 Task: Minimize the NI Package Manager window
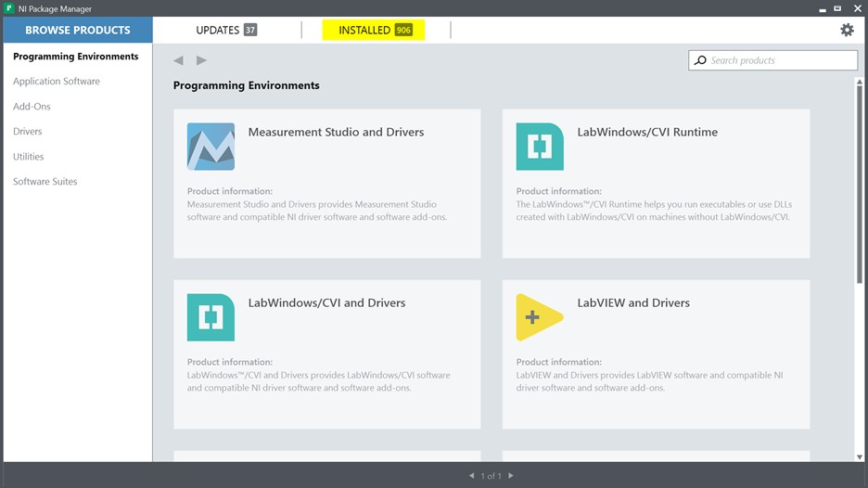coord(822,9)
